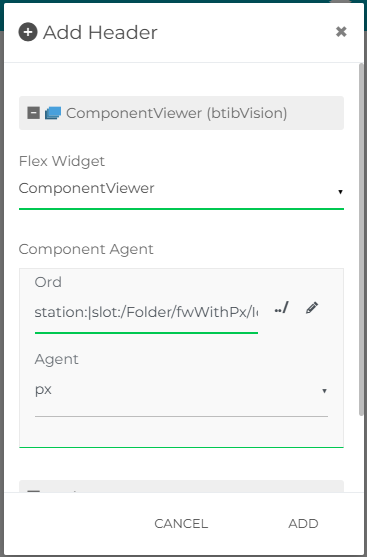Collapse the ComponentViewer section with minus icon
Image resolution: width=367 pixels, height=557 pixels.
click(33, 113)
